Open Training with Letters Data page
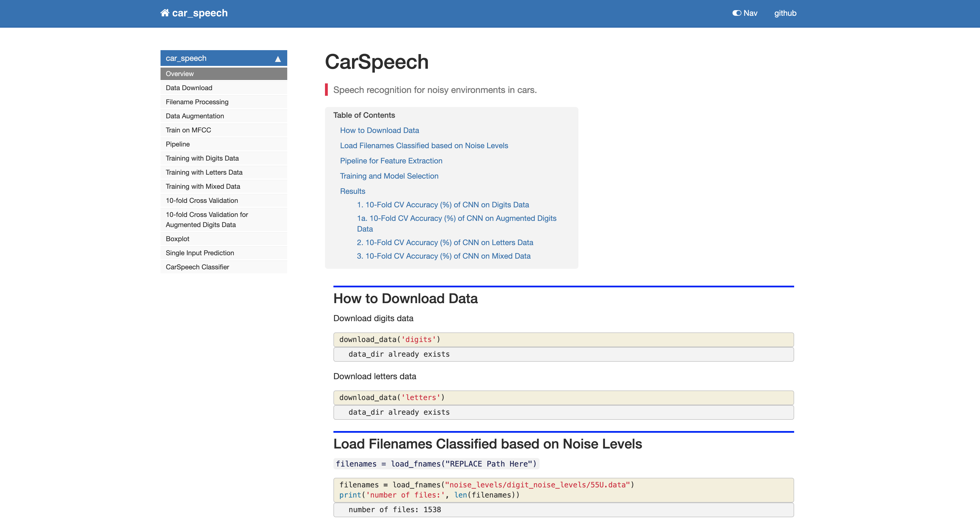This screenshot has width=980, height=524. pos(204,172)
